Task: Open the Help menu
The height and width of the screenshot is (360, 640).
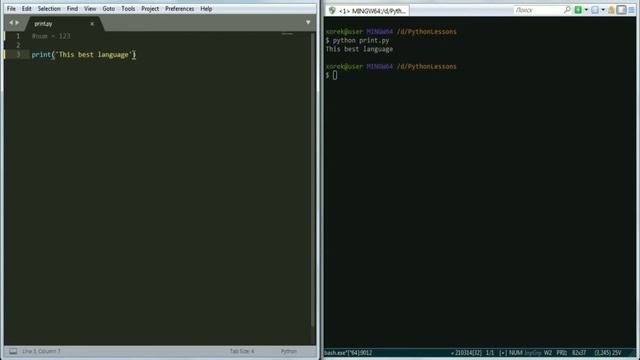Action: (x=206, y=9)
